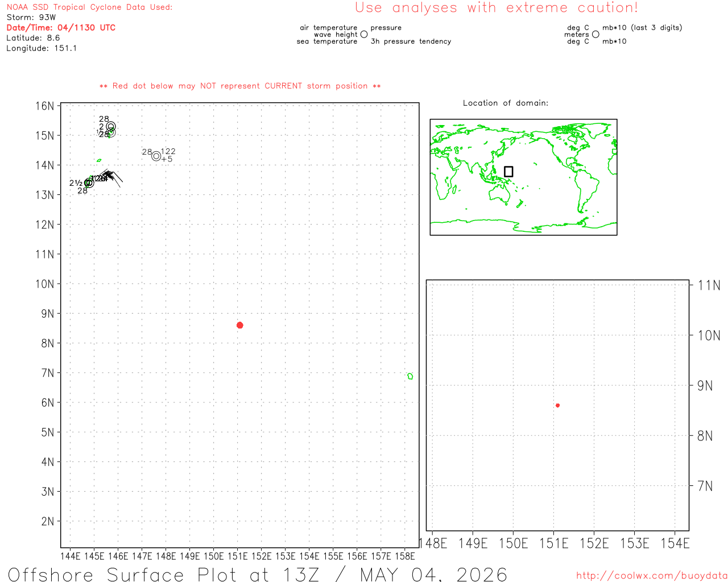Click the NOAA SSD Tropical Cyclone Data heading

tap(89, 7)
